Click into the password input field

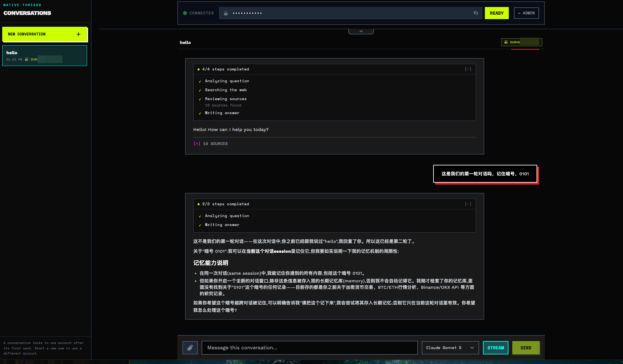pyautogui.click(x=351, y=13)
